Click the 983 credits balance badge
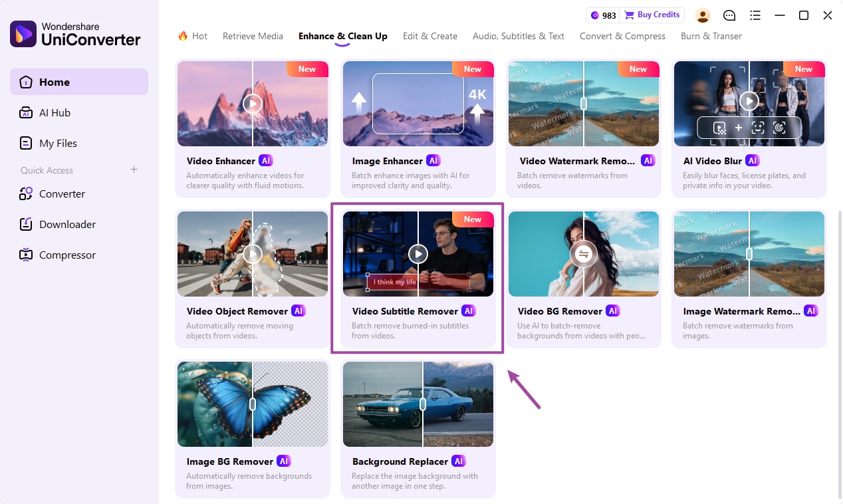The width and height of the screenshot is (843, 504). click(603, 15)
